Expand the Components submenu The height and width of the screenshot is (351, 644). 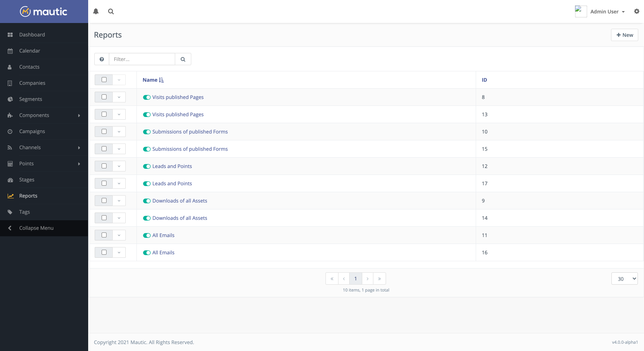tap(34, 115)
